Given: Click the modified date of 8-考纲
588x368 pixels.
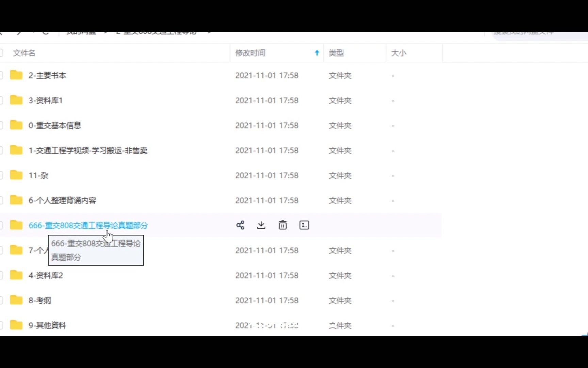Looking at the screenshot, I should [x=267, y=301].
